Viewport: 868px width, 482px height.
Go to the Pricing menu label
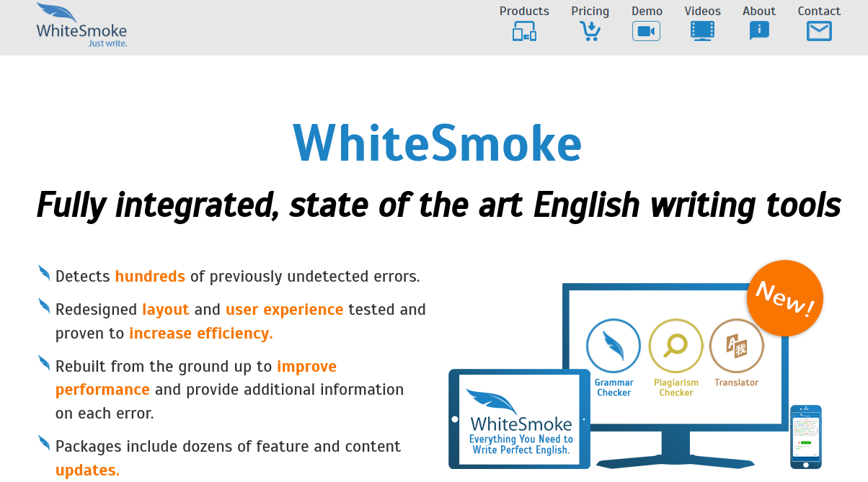[590, 11]
